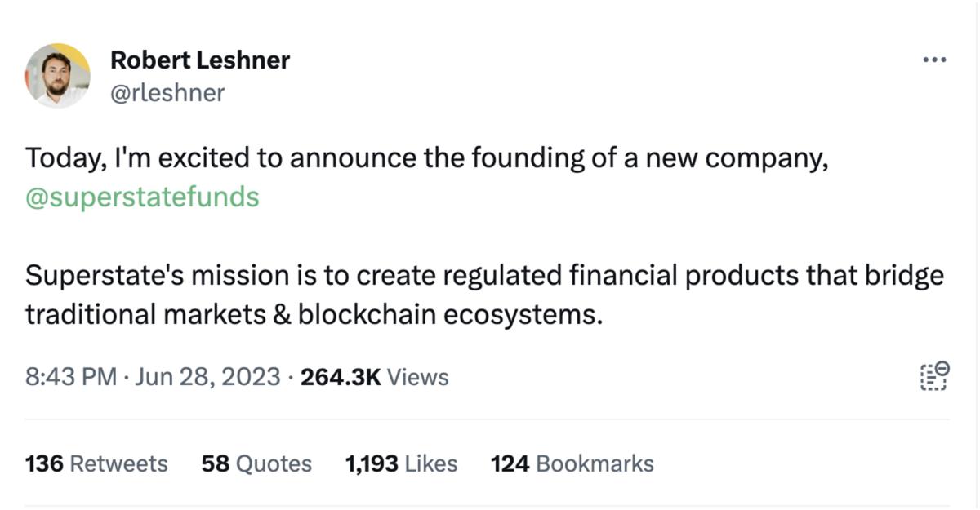Open the Jun 28, 2023 date link
Image resolution: width=980 pixels, height=510 pixels.
pos(208,377)
